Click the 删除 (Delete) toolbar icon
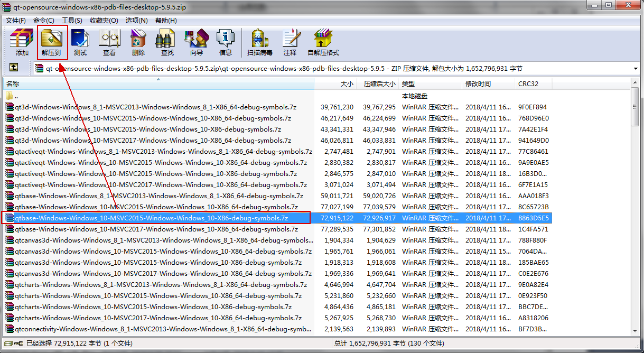Screen dimensions: 644x353 (138, 42)
